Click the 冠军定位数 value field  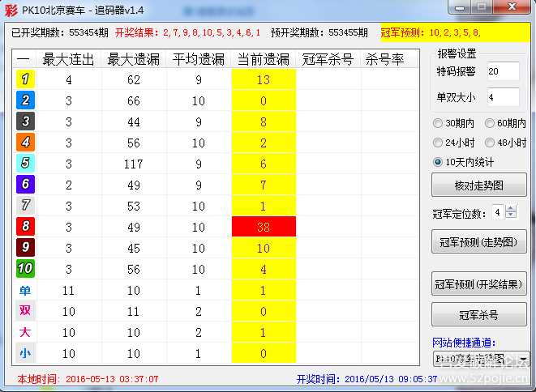[x=498, y=212]
